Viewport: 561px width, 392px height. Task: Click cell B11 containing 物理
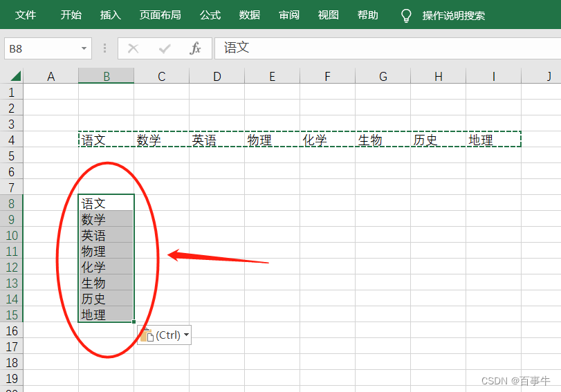click(x=107, y=251)
